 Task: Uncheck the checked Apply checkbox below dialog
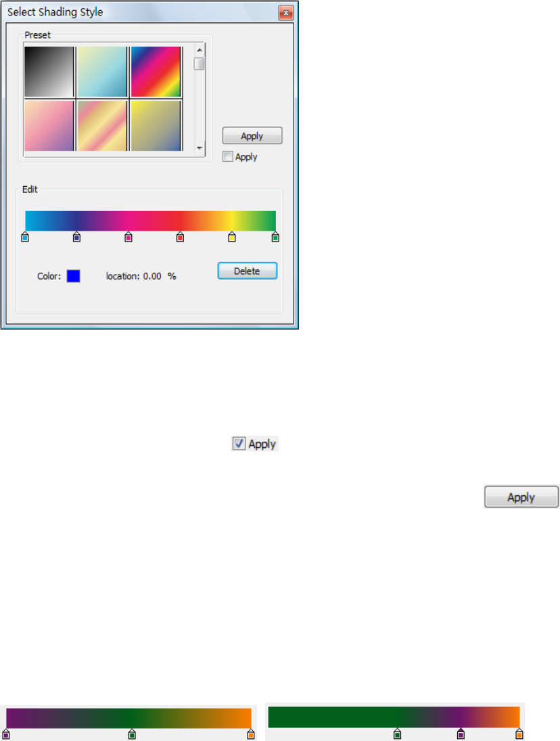(x=239, y=443)
